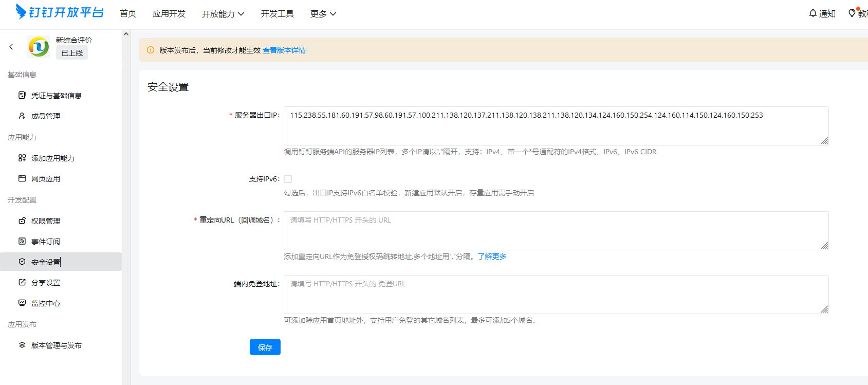
Task: Open 开发工具 in top navigation
Action: [277, 14]
